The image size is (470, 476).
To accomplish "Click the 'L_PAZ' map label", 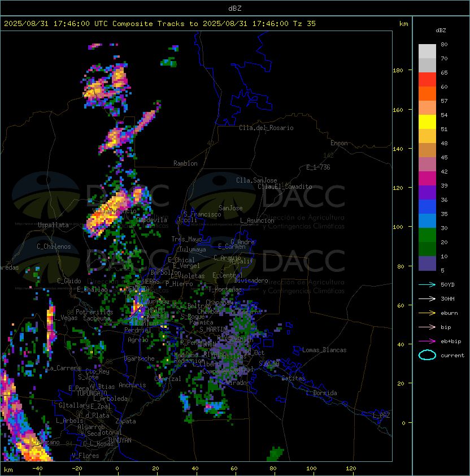I will pyautogui.click(x=381, y=416).
